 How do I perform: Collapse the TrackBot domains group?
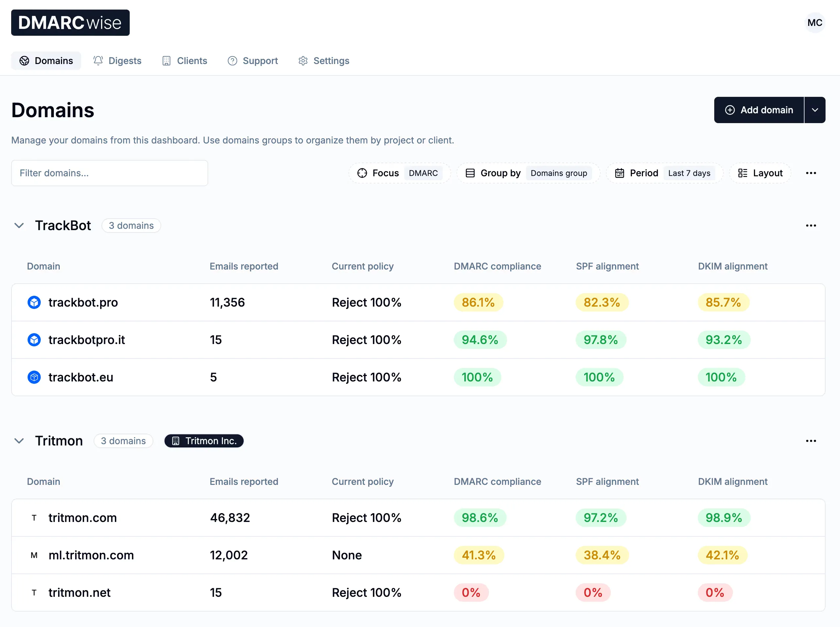tap(19, 225)
